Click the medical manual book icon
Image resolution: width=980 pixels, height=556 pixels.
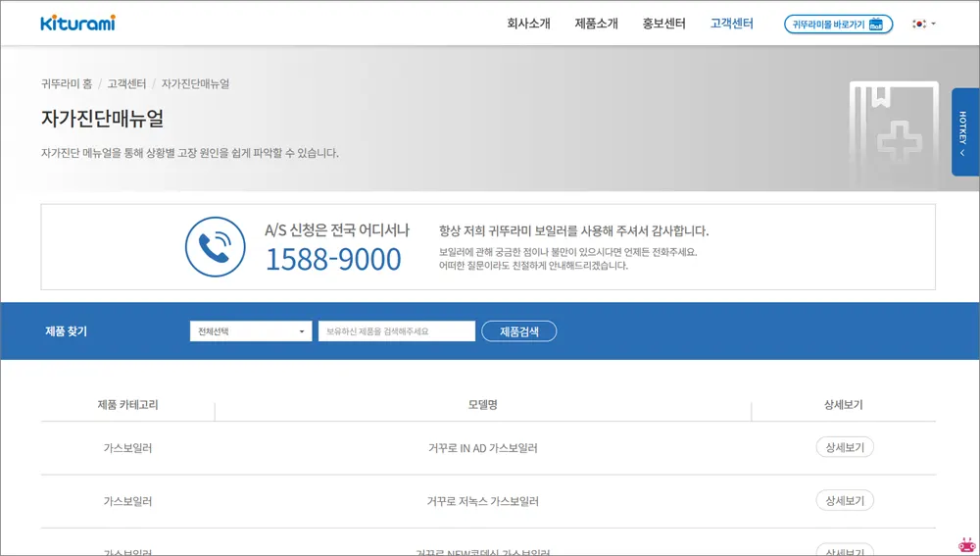click(893, 135)
